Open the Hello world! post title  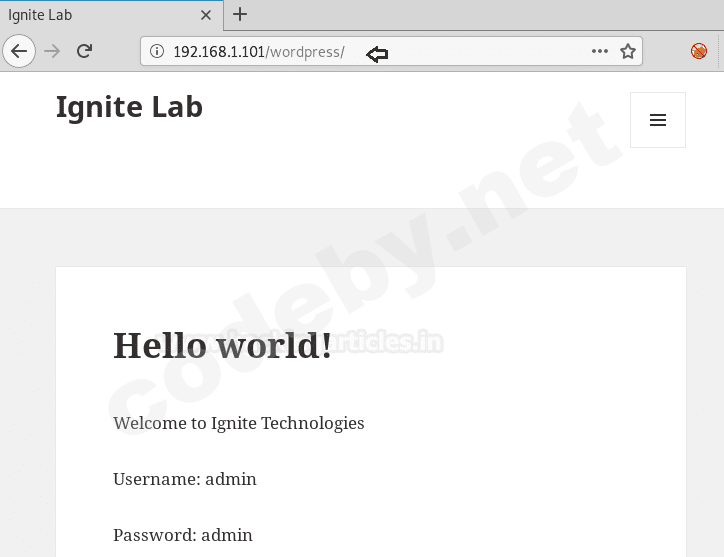(x=223, y=345)
